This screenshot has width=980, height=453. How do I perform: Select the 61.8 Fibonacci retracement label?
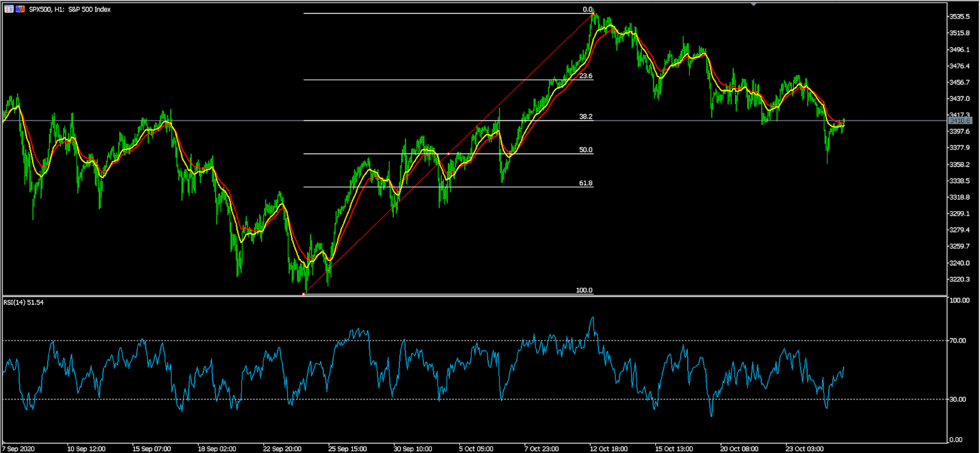coord(587,183)
